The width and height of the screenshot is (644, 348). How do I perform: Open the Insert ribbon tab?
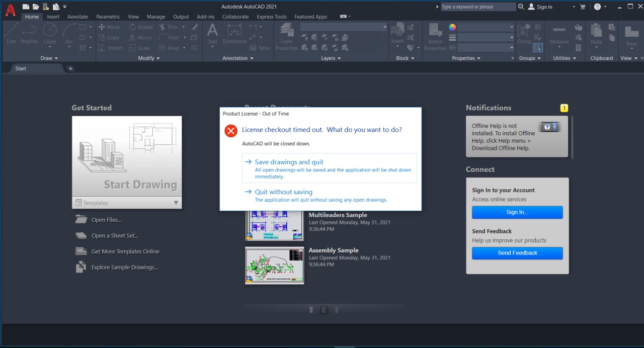tap(53, 17)
